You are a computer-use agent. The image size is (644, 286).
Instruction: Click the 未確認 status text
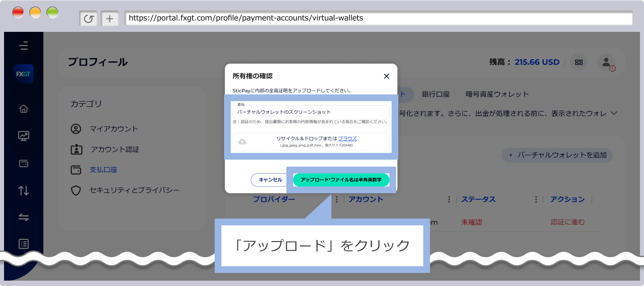coord(472,222)
